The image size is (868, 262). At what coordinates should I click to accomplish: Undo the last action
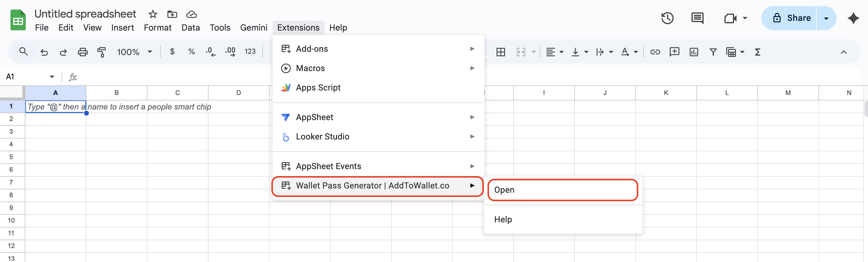pos(44,52)
